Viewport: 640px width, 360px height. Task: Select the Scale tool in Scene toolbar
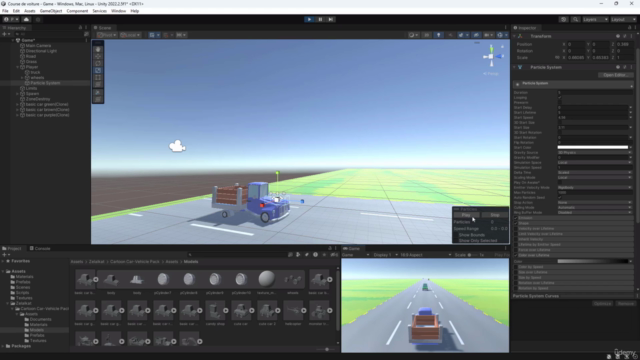(x=98, y=70)
